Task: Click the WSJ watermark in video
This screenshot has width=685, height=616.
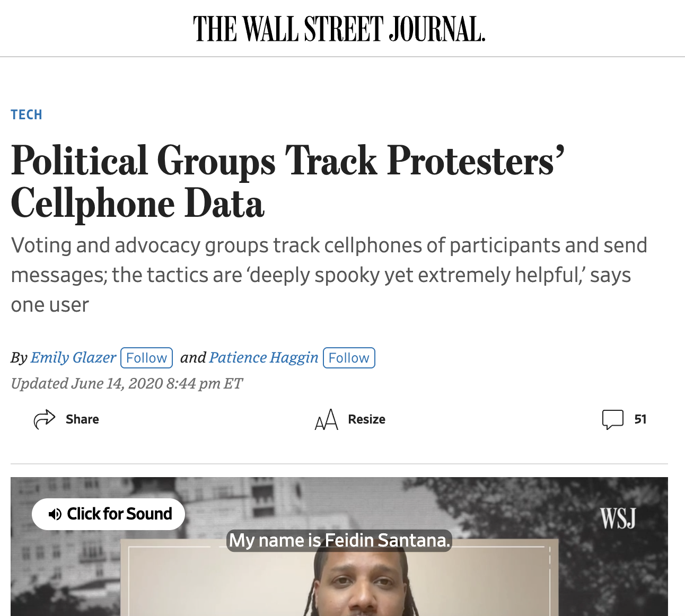Action: coord(618,518)
